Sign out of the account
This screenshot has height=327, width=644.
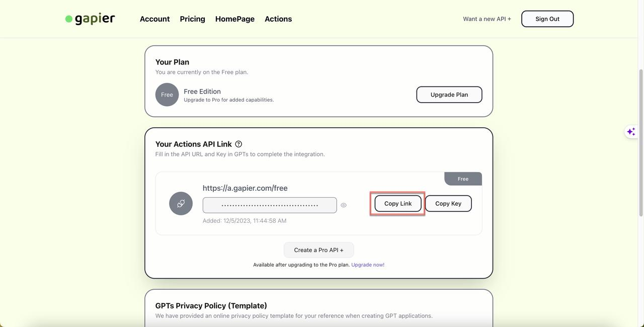547,19
